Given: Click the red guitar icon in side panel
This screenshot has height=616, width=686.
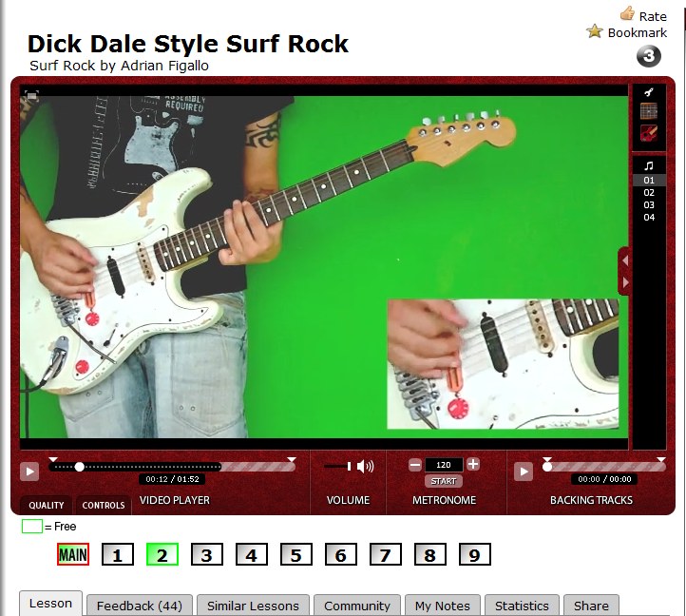Looking at the screenshot, I should point(649,132).
